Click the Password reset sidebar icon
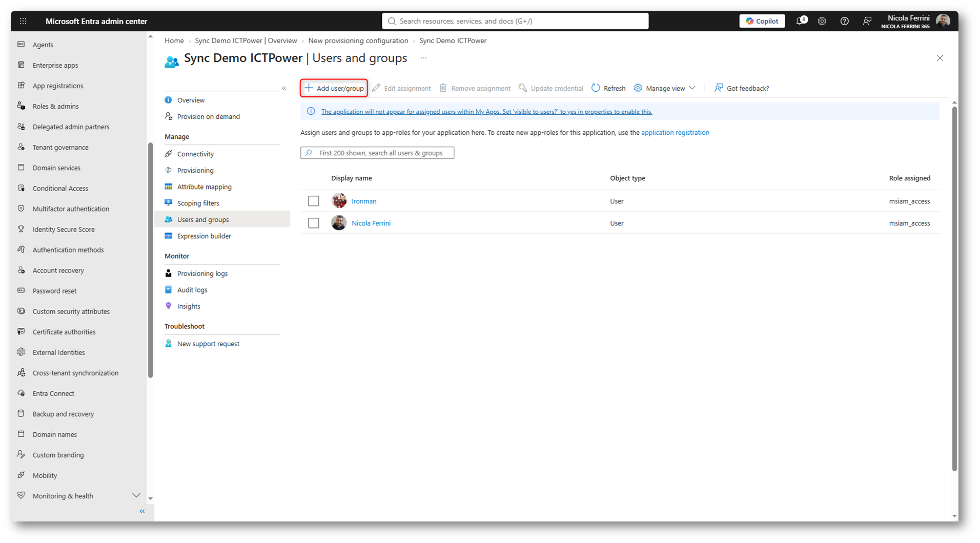Image resolution: width=980 pixels, height=543 pixels. (x=21, y=290)
